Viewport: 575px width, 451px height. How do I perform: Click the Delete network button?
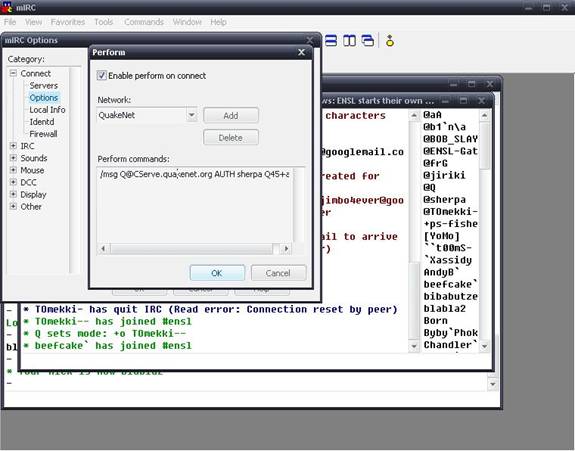[x=231, y=138]
